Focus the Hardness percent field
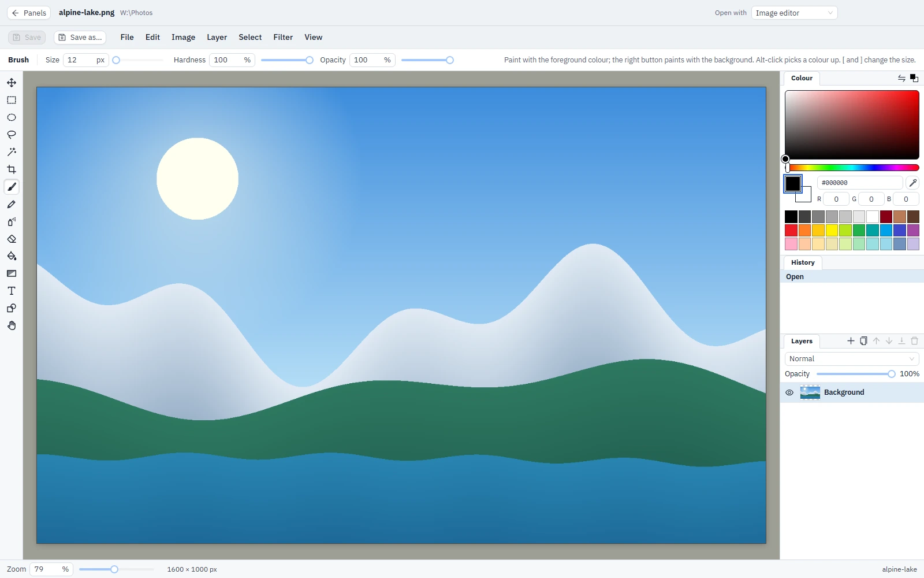Viewport: 924px width, 578px height. [x=232, y=60]
